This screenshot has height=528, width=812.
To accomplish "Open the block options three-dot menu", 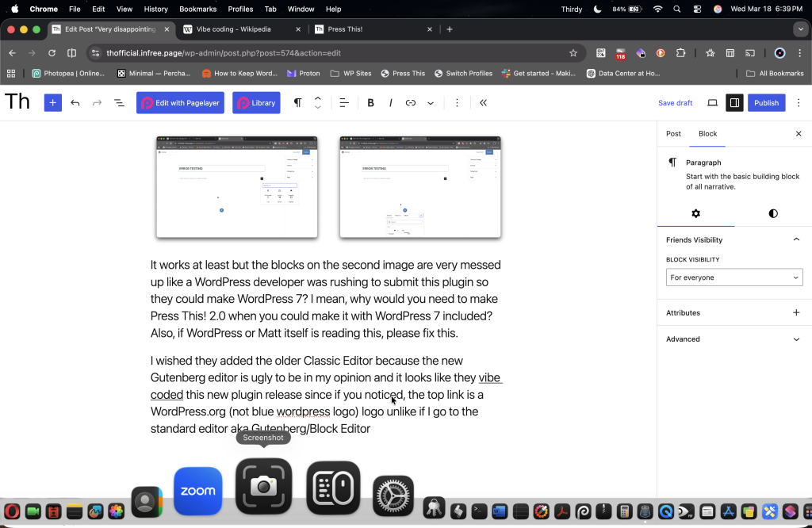I will coord(457,103).
